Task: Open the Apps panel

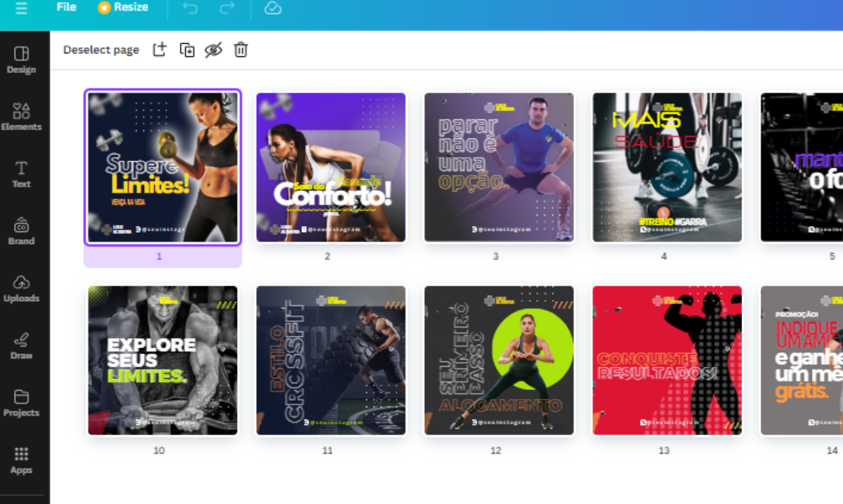Action: (x=21, y=460)
